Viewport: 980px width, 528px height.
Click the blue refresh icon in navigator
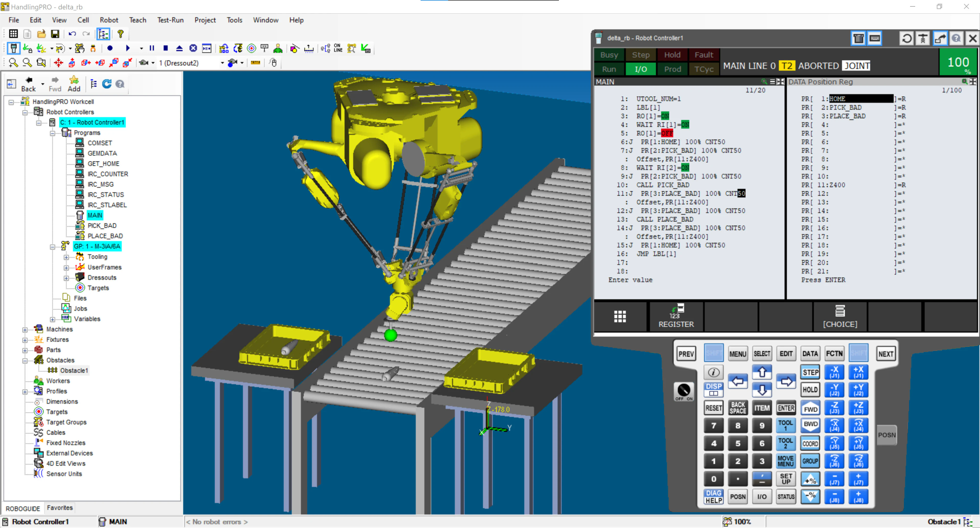107,84
